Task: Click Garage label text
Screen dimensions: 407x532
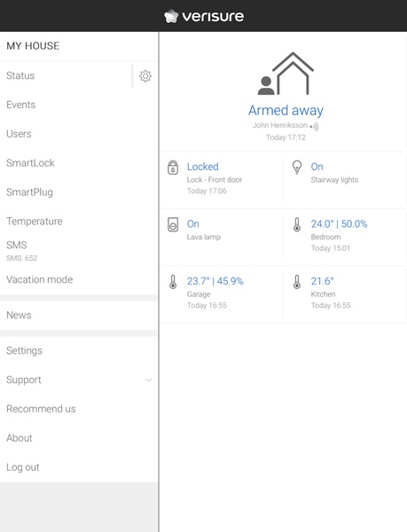Action: pos(199,294)
